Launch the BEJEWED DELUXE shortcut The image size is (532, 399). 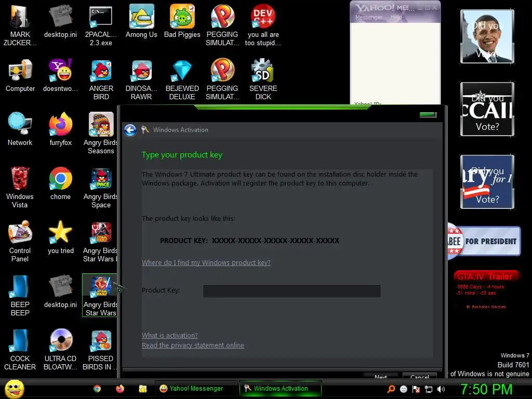[x=182, y=79]
